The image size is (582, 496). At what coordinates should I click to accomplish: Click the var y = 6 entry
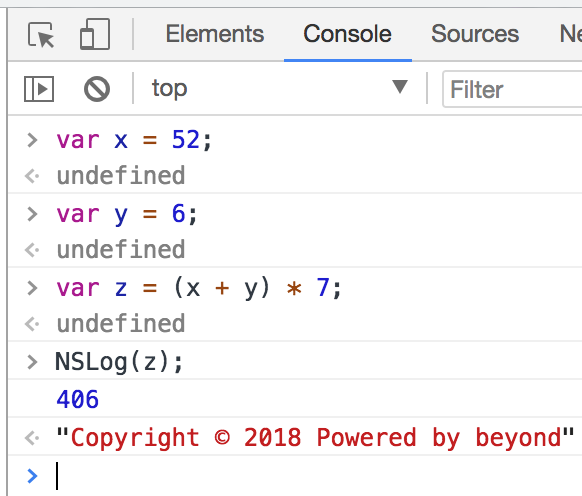tap(126, 214)
